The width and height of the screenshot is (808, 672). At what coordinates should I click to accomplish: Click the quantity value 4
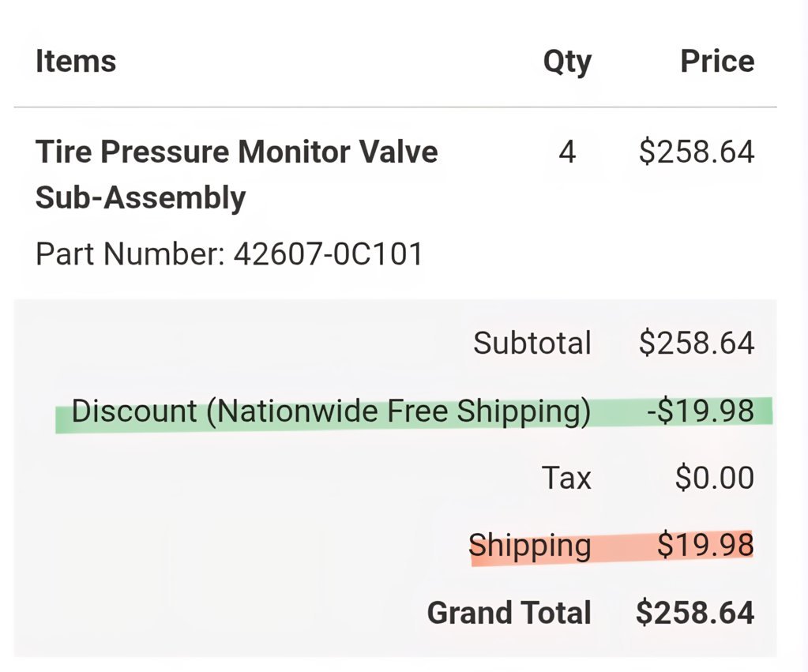click(x=567, y=152)
